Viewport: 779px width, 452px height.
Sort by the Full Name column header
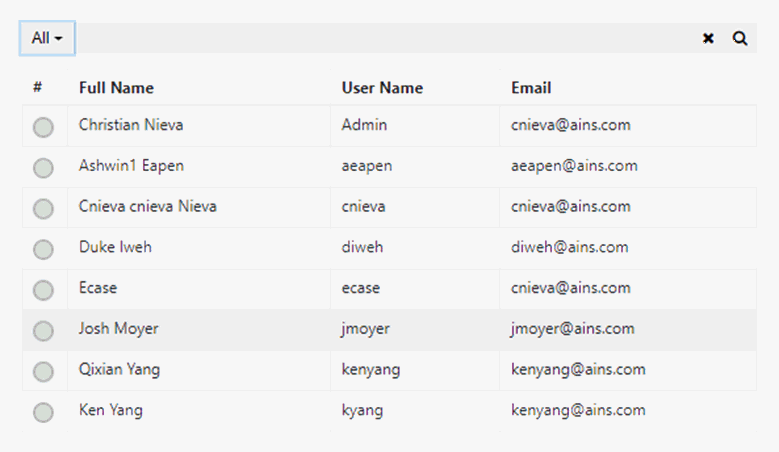pyautogui.click(x=116, y=88)
